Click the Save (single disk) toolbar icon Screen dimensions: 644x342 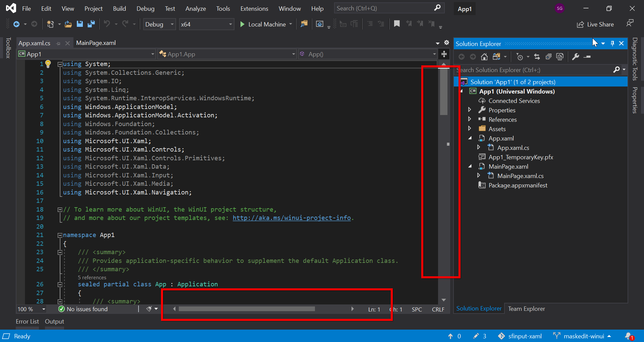80,24
